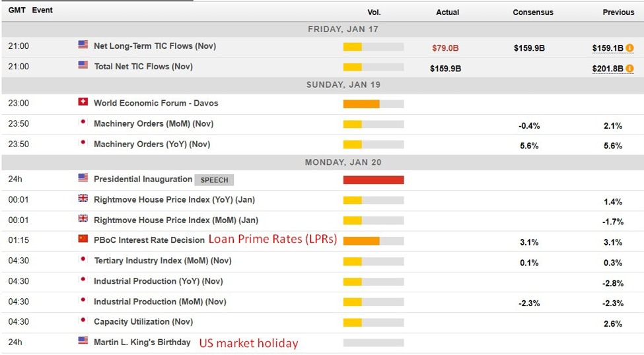Click the orange info icon next to $159.1B
This screenshot has width=644, height=355.
[629, 48]
